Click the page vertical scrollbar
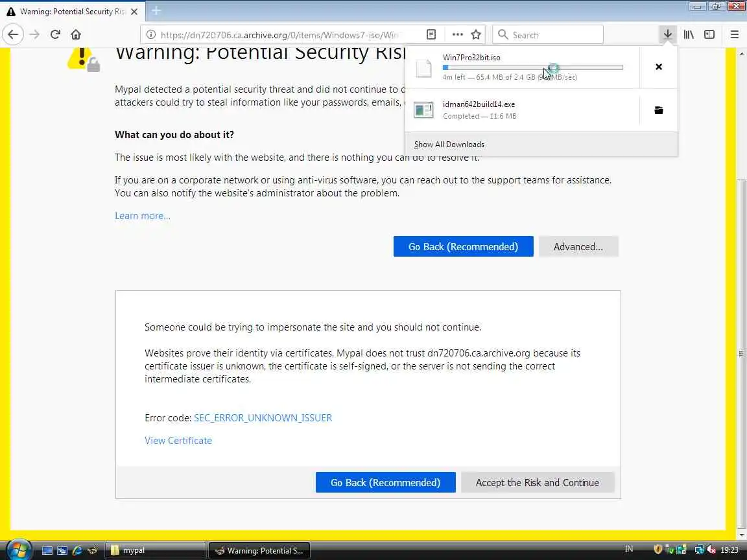The width and height of the screenshot is (747, 560). pos(741,353)
